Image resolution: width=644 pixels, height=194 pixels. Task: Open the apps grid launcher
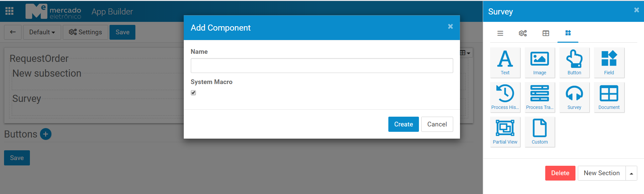(x=9, y=11)
